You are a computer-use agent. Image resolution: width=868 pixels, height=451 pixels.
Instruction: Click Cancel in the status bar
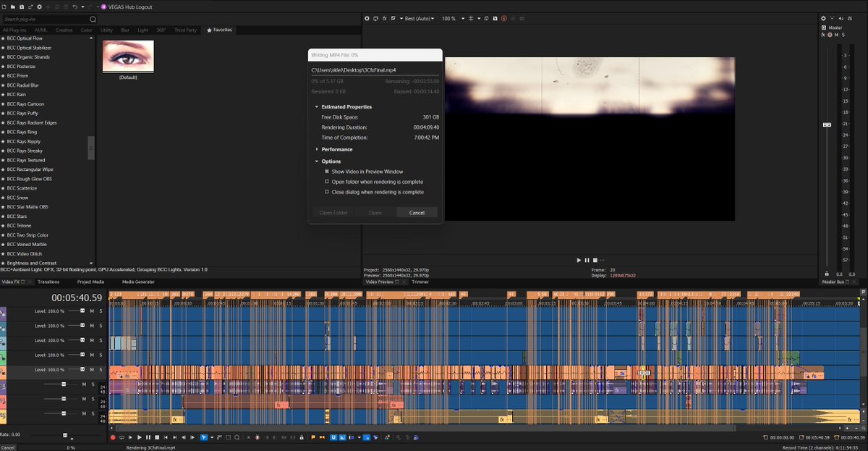click(8, 447)
